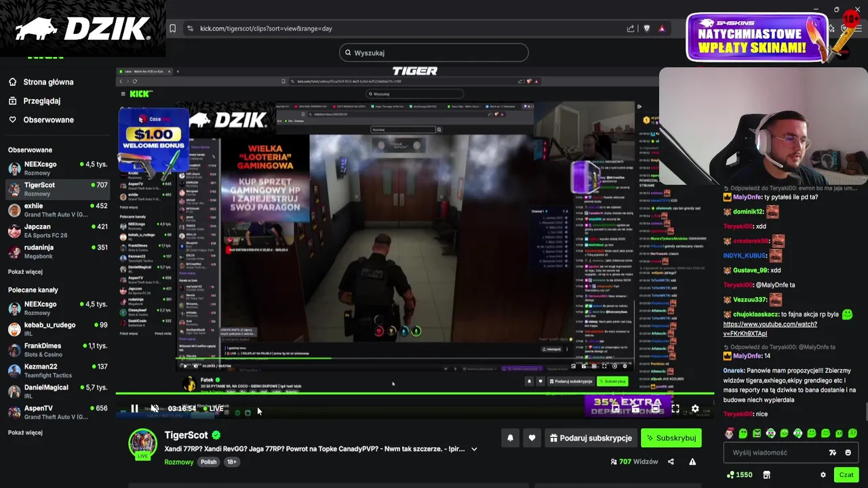The image size is (868, 488).
Task: Jump to LIVE in the player
Action: point(214,408)
